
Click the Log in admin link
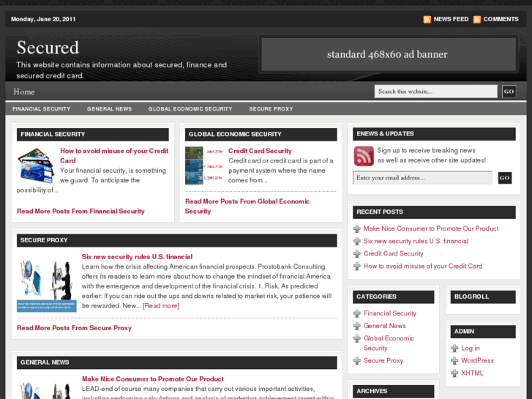(471, 348)
